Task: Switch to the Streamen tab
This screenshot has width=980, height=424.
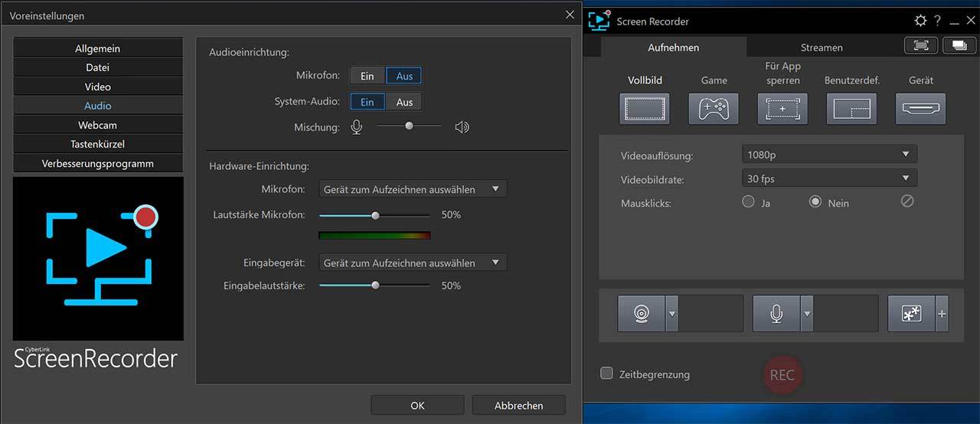Action: point(822,47)
